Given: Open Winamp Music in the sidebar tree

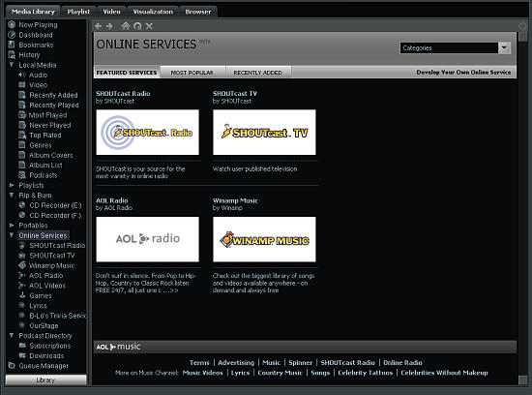Looking at the screenshot, I should click(x=51, y=265).
